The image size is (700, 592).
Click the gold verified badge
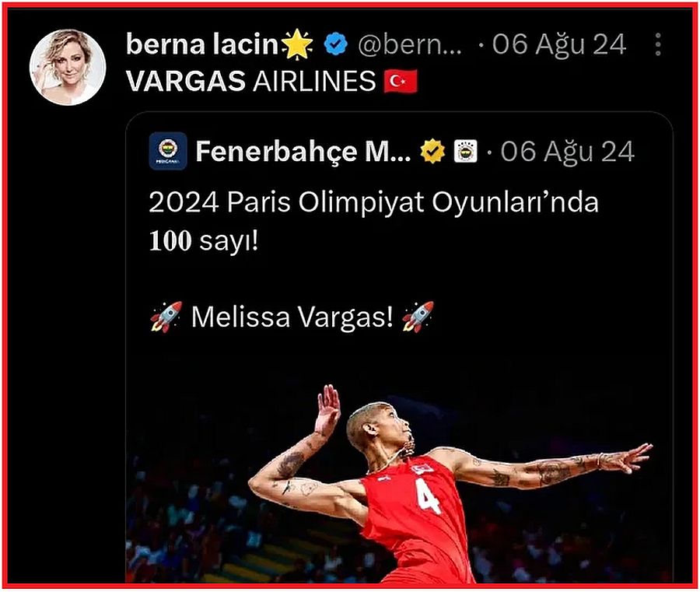click(x=432, y=151)
